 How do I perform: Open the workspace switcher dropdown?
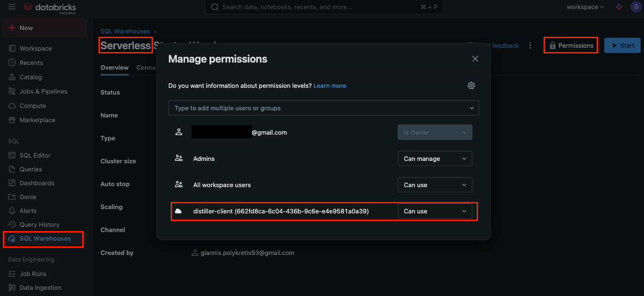585,7
